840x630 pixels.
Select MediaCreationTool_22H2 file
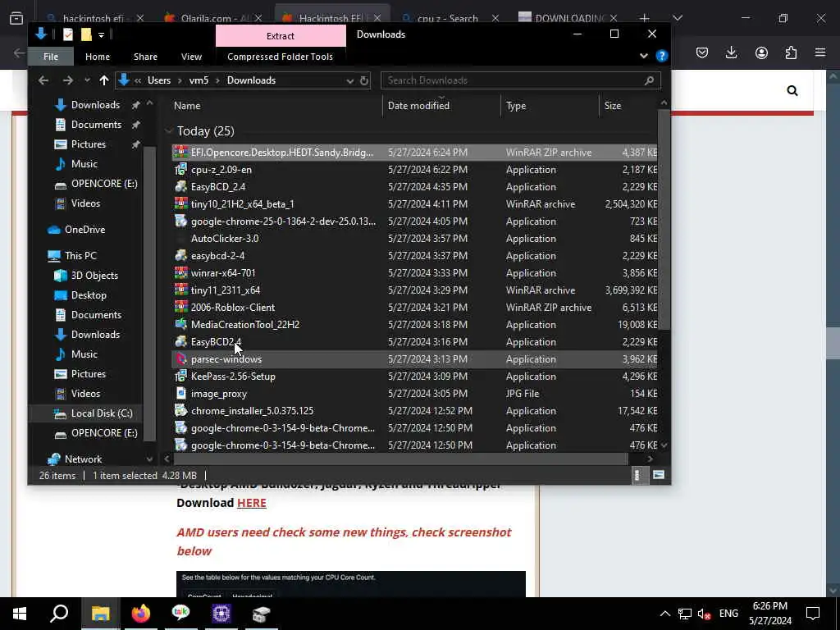(x=244, y=325)
